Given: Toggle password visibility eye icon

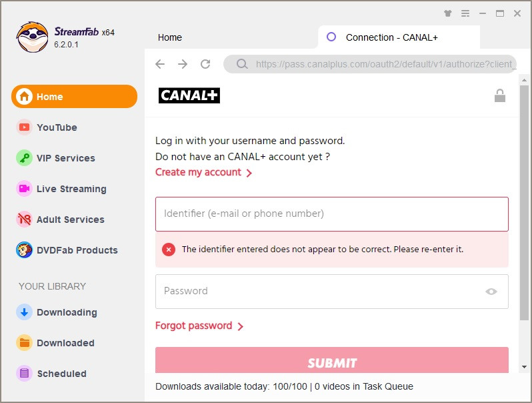Looking at the screenshot, I should click(x=491, y=292).
